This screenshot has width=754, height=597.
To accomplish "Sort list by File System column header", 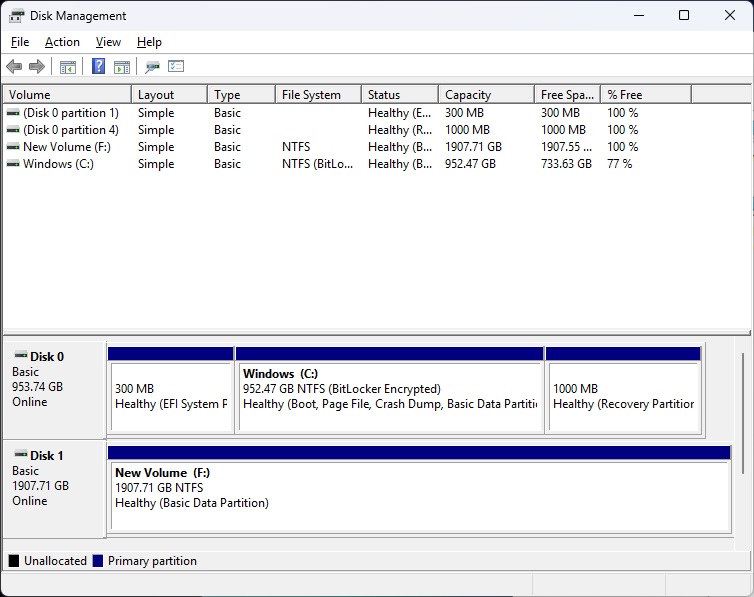I will pyautogui.click(x=316, y=95).
